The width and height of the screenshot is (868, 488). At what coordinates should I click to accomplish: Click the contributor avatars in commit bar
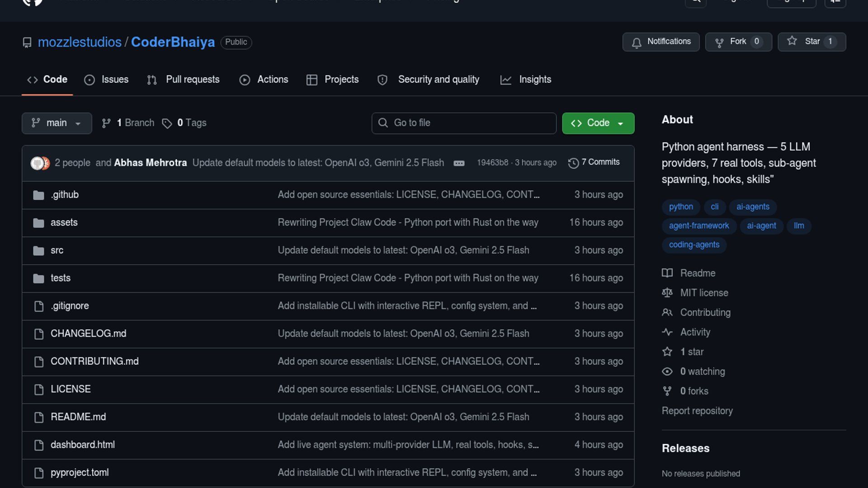[x=40, y=163]
